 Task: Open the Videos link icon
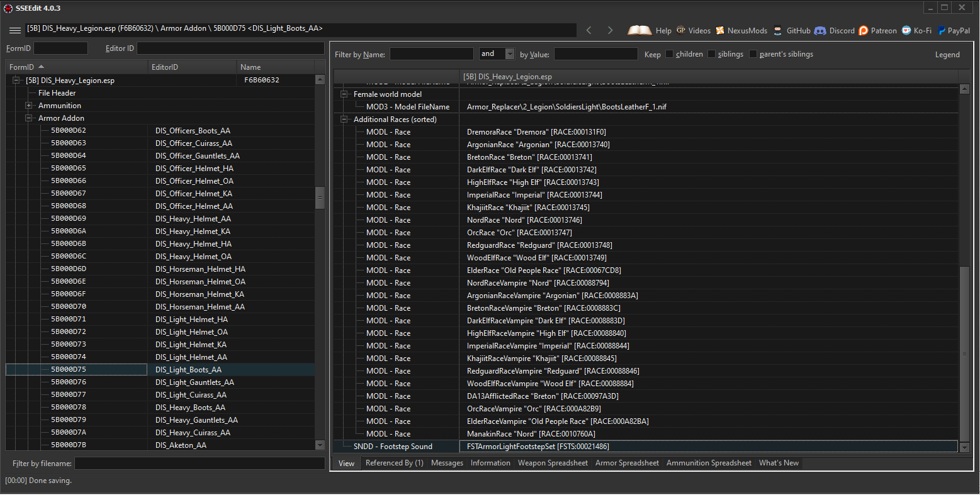coord(681,30)
